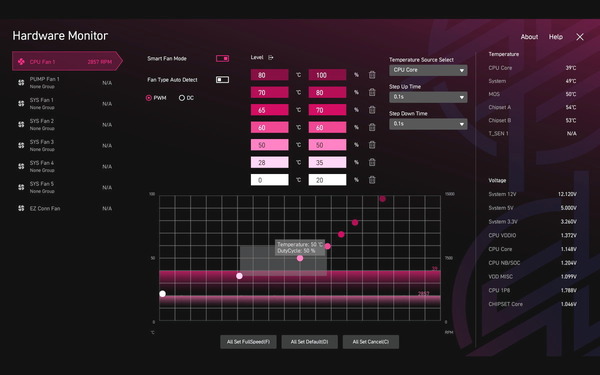
Task: Select the DC radio button
Action: [x=182, y=98]
